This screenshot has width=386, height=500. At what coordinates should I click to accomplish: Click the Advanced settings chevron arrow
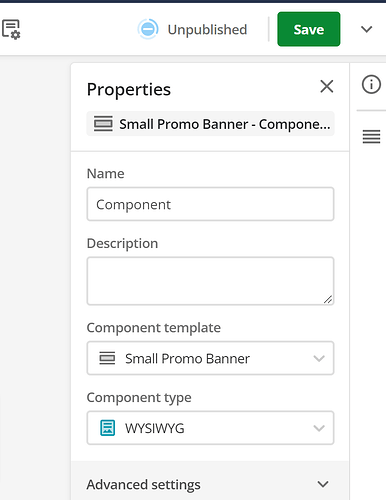click(323, 484)
